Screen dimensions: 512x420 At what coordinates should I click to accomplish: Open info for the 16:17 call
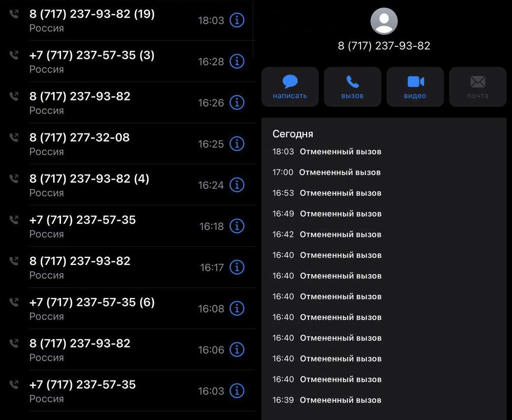[237, 267]
